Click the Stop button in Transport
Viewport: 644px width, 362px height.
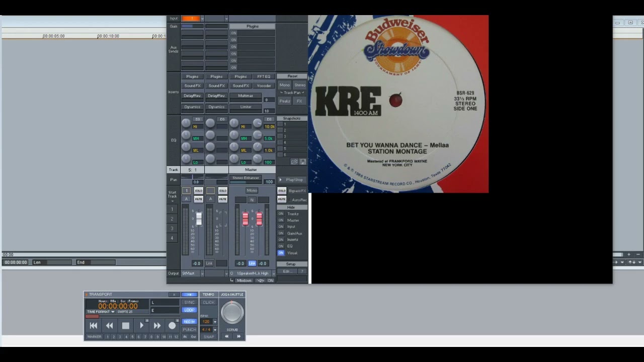coord(125,326)
